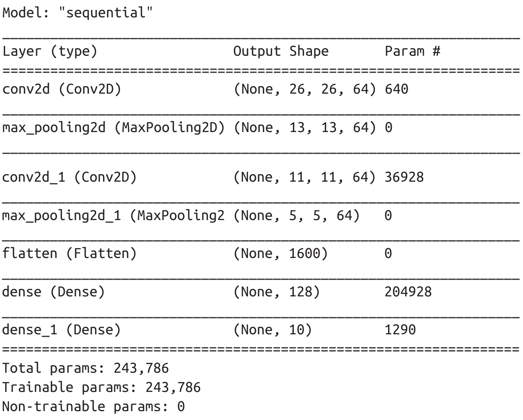Click the param count 640
Image resolution: width=523 pixels, height=420 pixels.
coord(396,89)
